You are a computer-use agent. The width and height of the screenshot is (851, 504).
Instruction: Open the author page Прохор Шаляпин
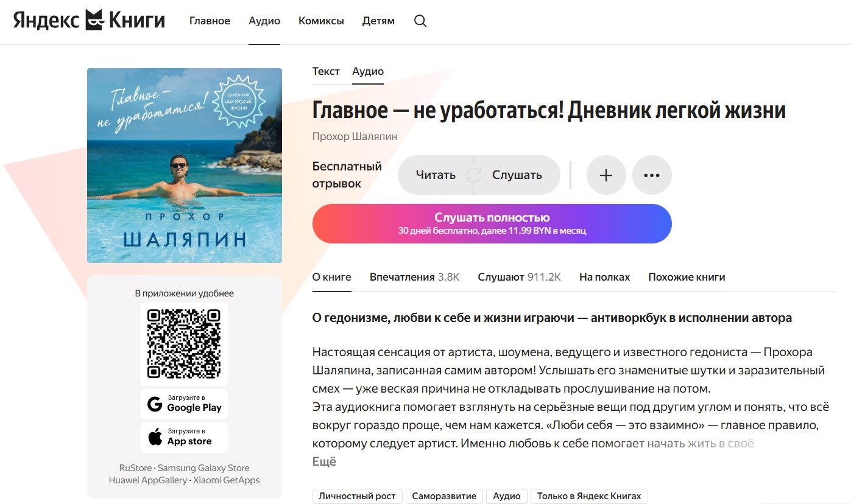[355, 136]
